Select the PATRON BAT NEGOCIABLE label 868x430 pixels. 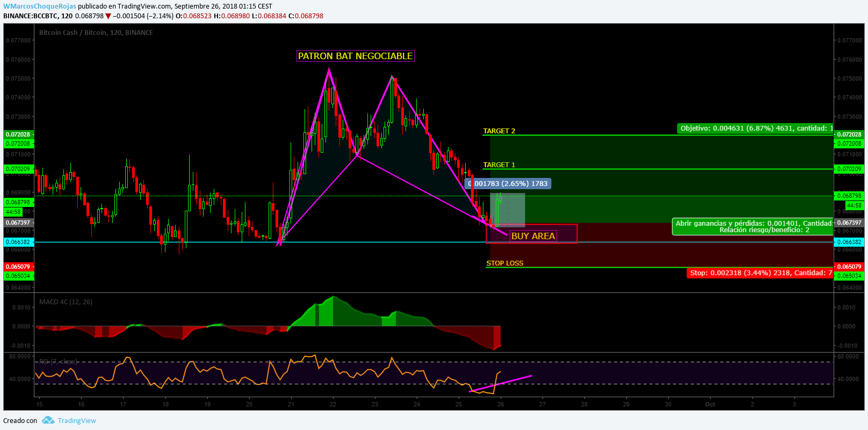tap(355, 56)
